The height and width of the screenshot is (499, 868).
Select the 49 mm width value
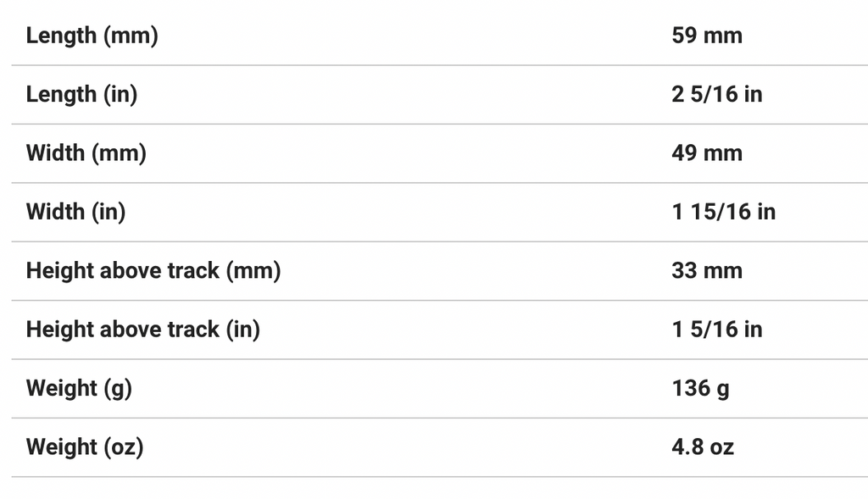pyautogui.click(x=706, y=153)
